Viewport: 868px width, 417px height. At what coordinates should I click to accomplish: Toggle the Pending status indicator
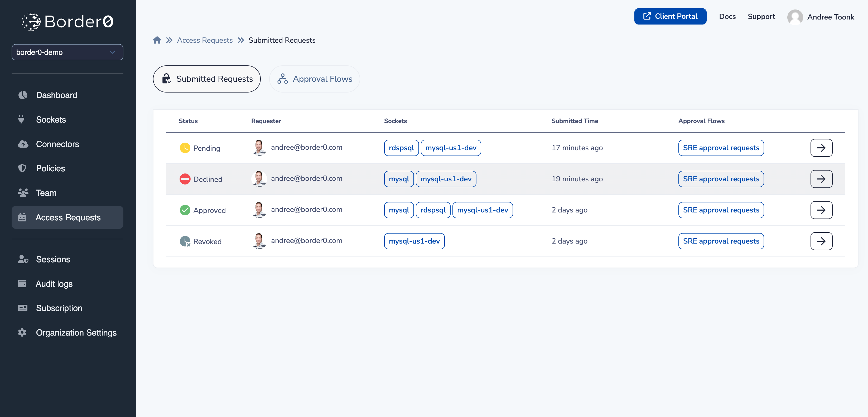(185, 148)
